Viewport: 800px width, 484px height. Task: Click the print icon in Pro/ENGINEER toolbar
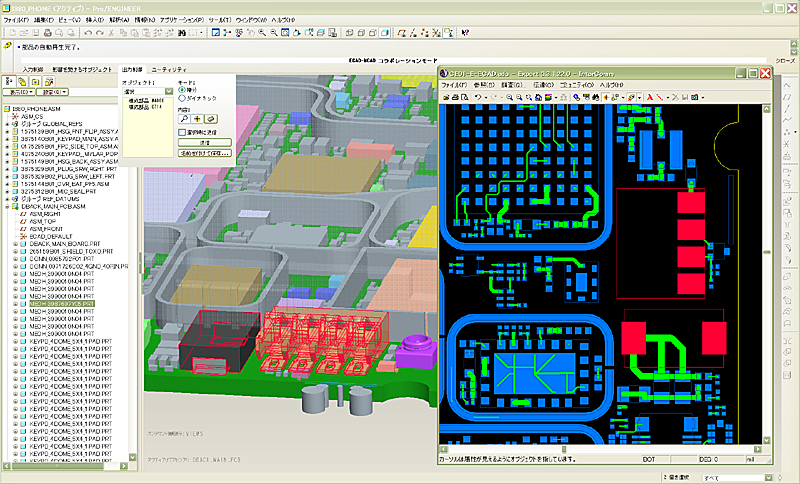(50, 33)
